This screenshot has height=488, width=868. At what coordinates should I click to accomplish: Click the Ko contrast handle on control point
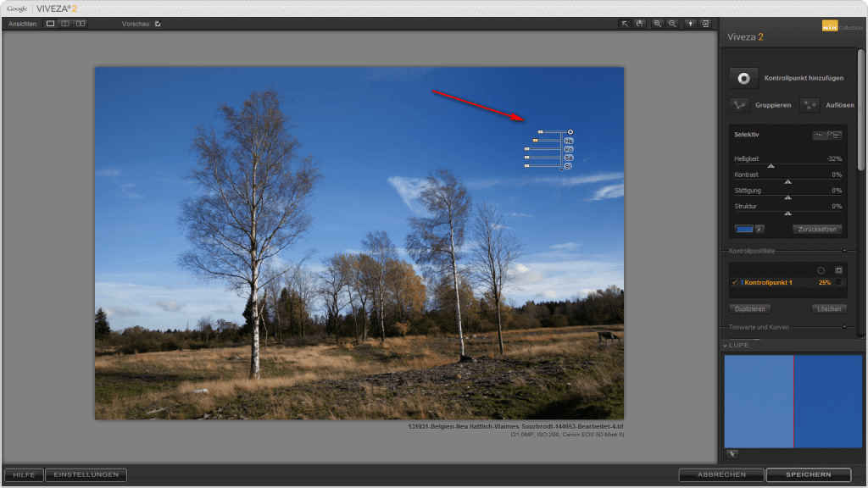coord(527,149)
